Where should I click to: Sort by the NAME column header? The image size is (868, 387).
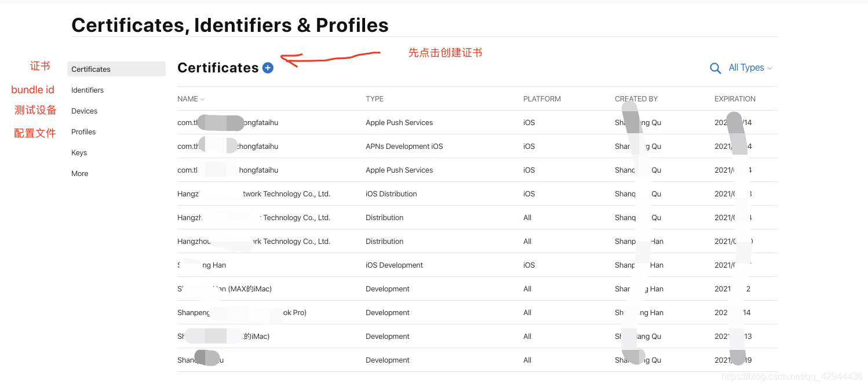pyautogui.click(x=191, y=99)
